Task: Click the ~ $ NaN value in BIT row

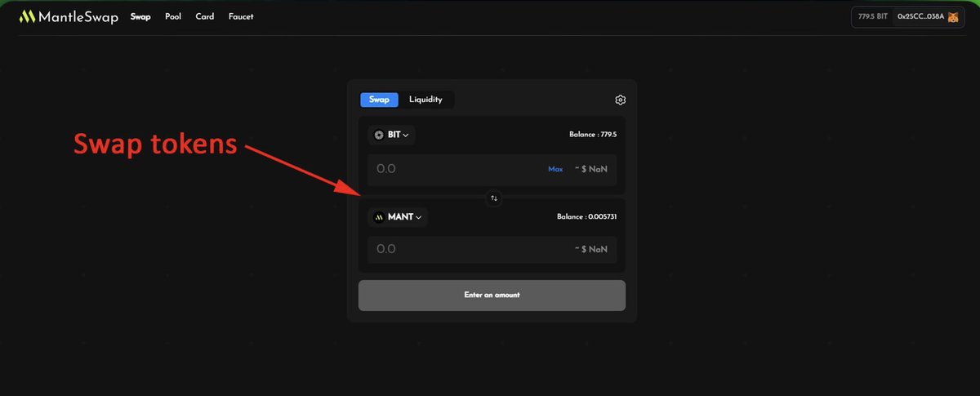Action: tap(590, 169)
